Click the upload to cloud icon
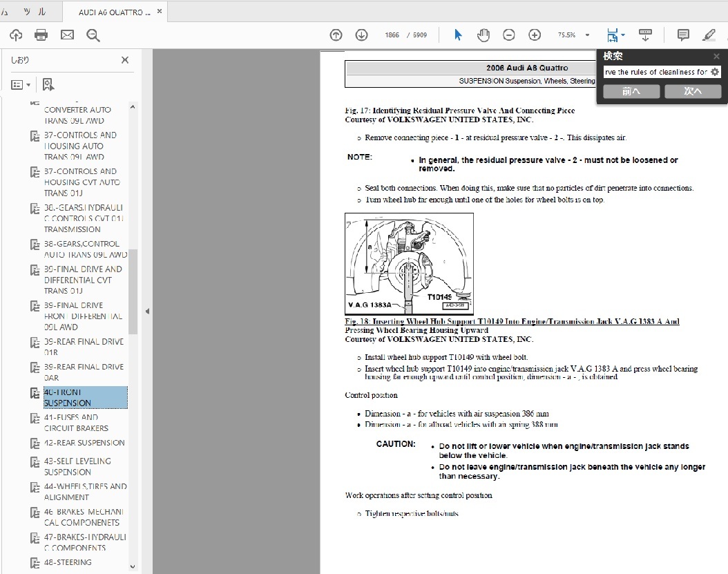 coord(16,35)
